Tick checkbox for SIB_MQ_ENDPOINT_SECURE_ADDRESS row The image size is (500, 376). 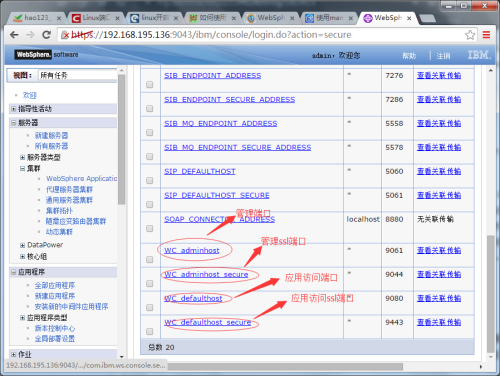coord(150,157)
